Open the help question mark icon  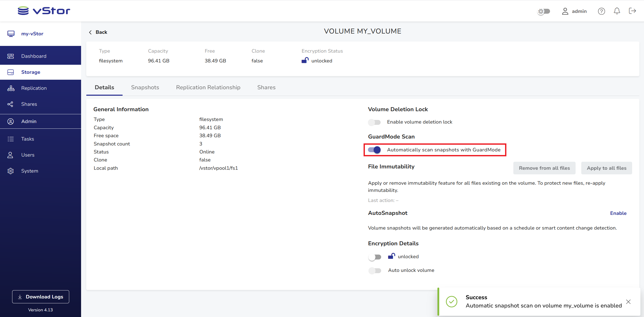601,11
